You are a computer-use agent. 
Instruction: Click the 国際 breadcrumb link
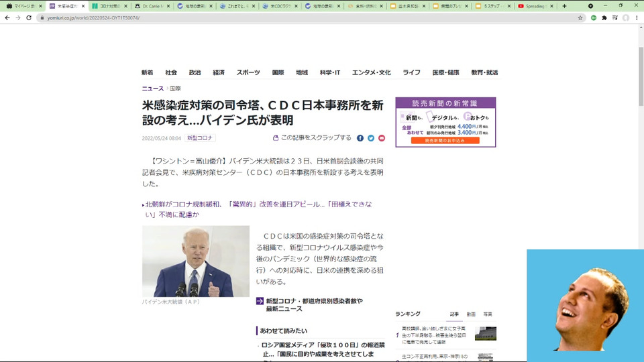click(175, 88)
